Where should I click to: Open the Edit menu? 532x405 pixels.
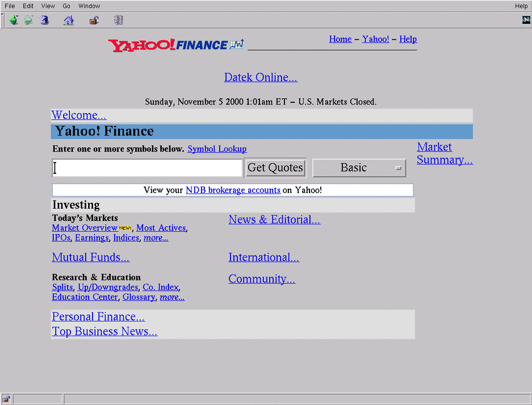tap(28, 6)
